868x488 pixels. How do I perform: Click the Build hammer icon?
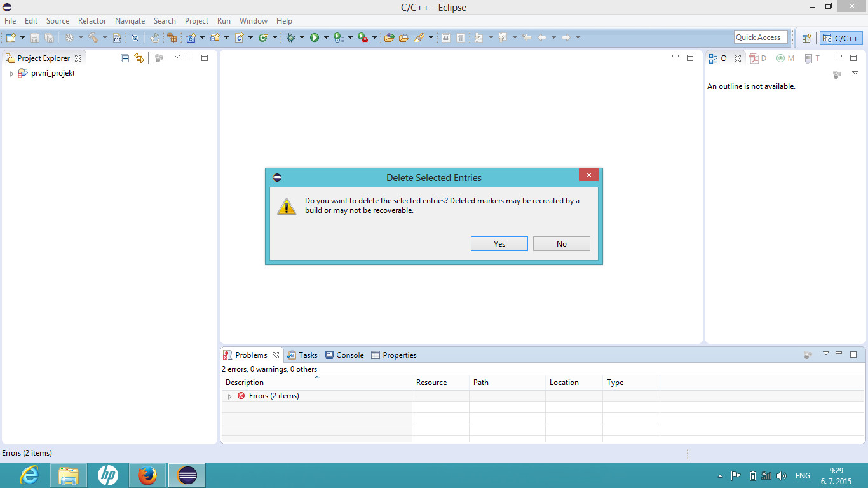(93, 38)
